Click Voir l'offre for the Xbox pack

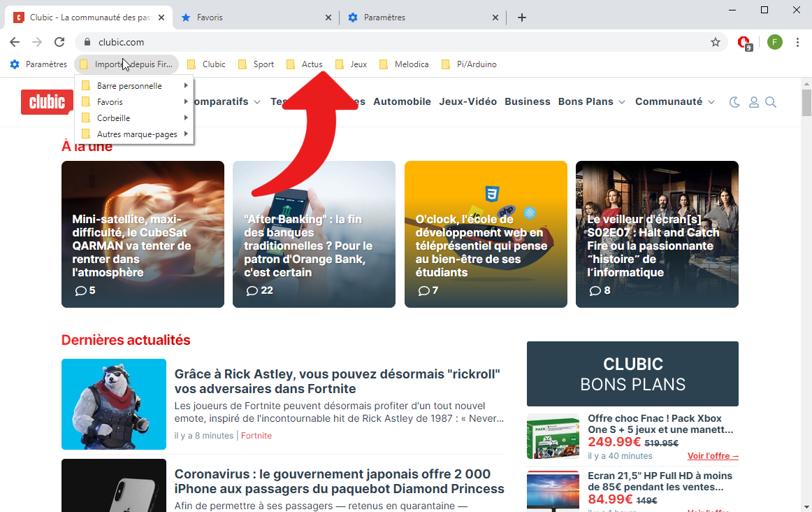pyautogui.click(x=713, y=456)
